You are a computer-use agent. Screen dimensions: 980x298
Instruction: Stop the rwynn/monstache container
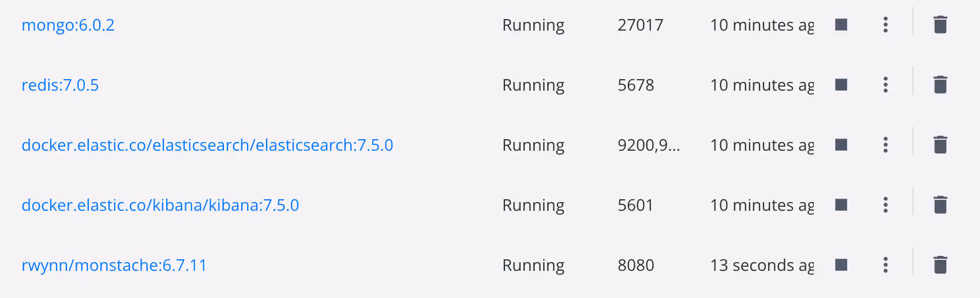pyautogui.click(x=841, y=265)
